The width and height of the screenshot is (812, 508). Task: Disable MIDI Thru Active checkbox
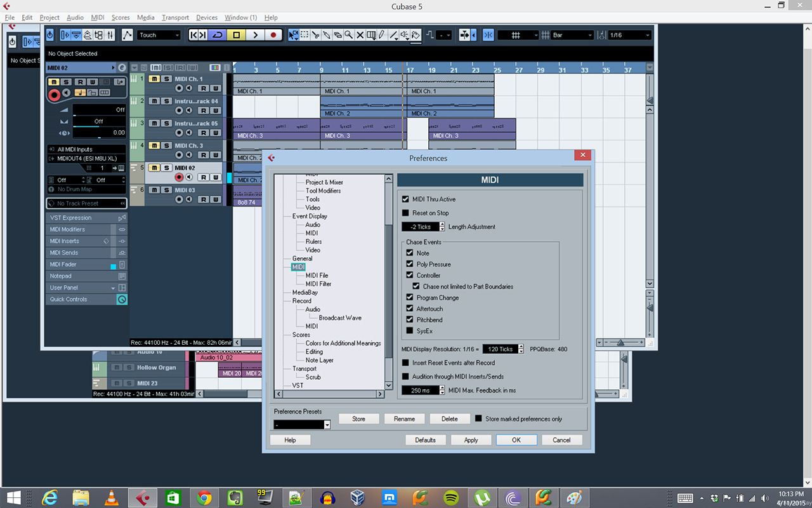click(406, 199)
